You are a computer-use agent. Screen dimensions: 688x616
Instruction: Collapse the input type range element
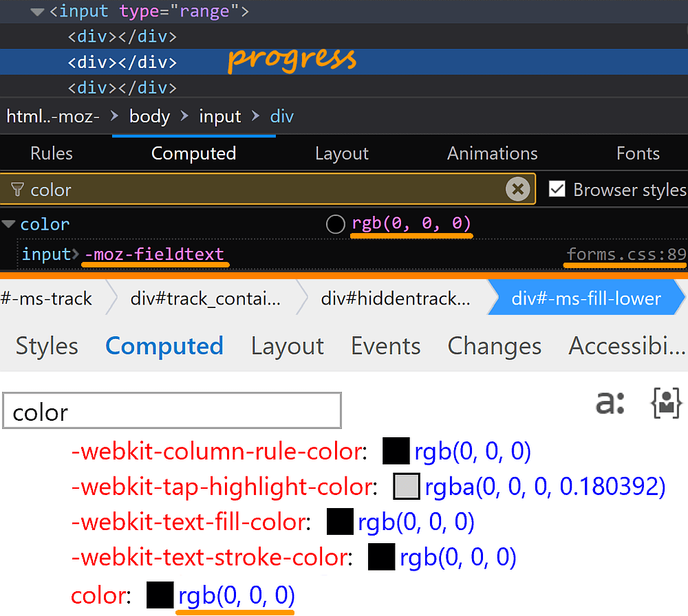38,12
